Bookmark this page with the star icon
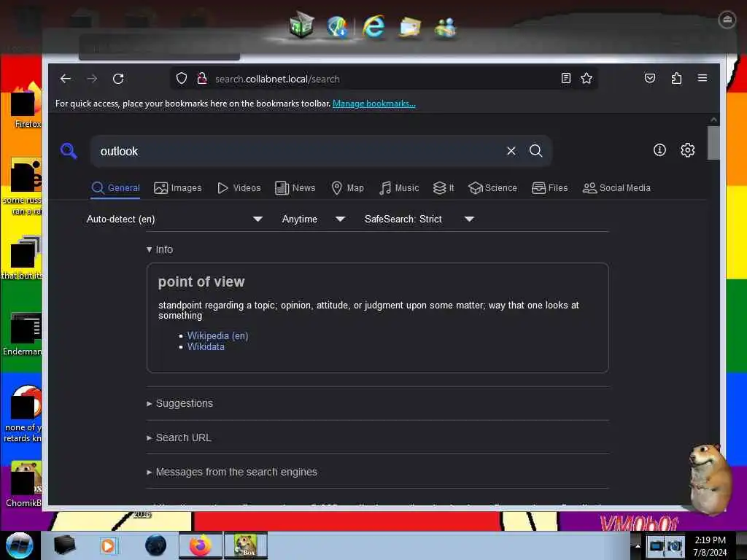 click(587, 78)
